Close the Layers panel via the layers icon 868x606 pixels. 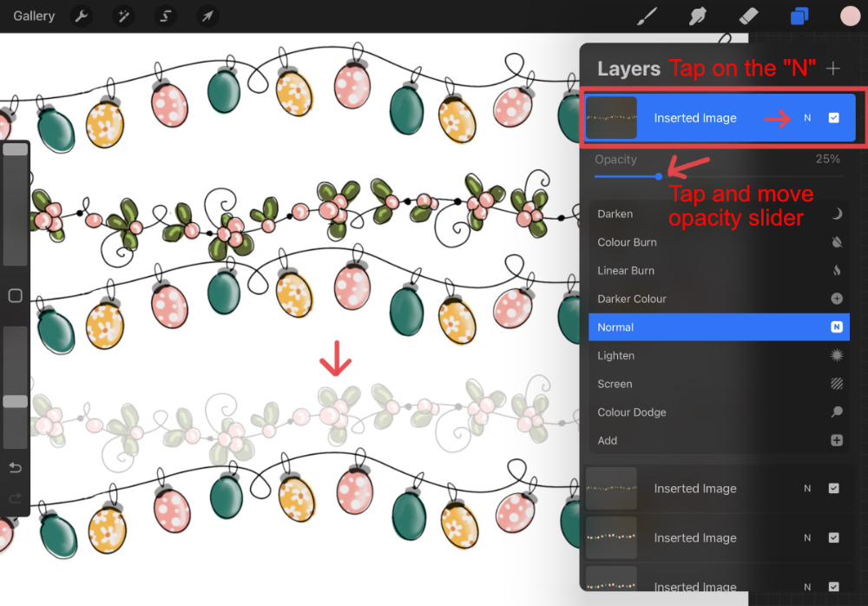(x=798, y=15)
